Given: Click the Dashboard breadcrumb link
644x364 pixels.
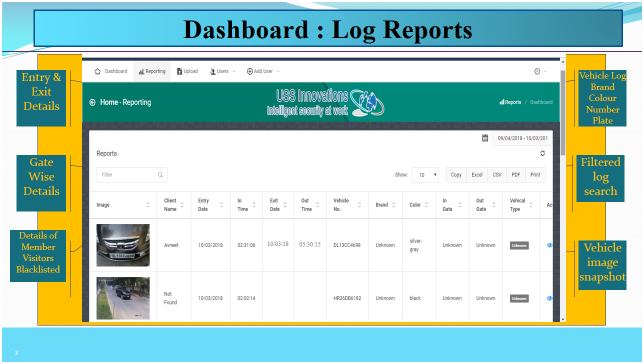Looking at the screenshot, I should [x=541, y=102].
